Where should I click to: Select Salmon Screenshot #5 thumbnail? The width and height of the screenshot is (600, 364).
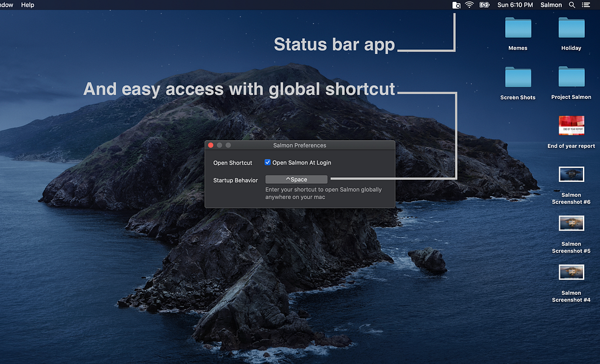click(x=571, y=223)
